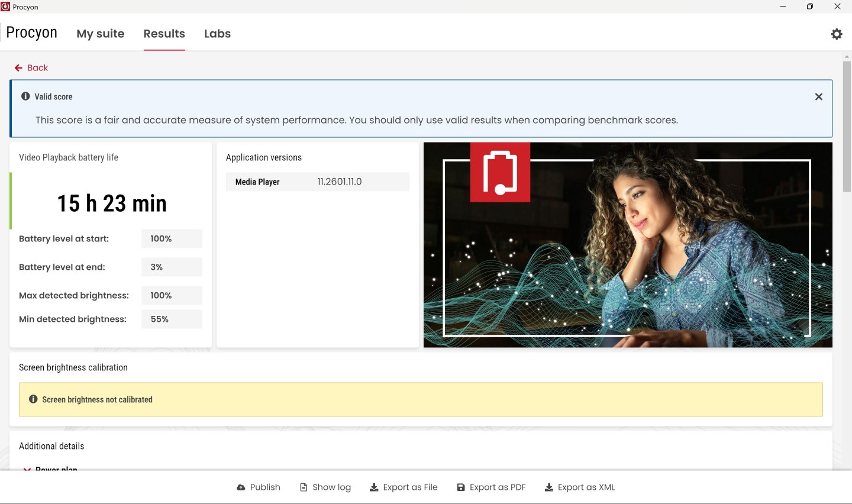This screenshot has height=504, width=852.
Task: Go back using the Back link
Action: point(31,67)
